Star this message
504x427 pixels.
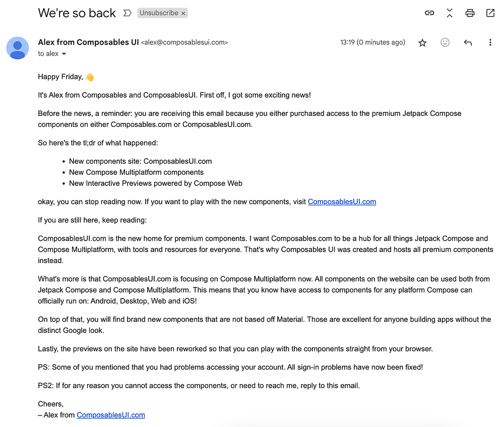[x=422, y=43]
